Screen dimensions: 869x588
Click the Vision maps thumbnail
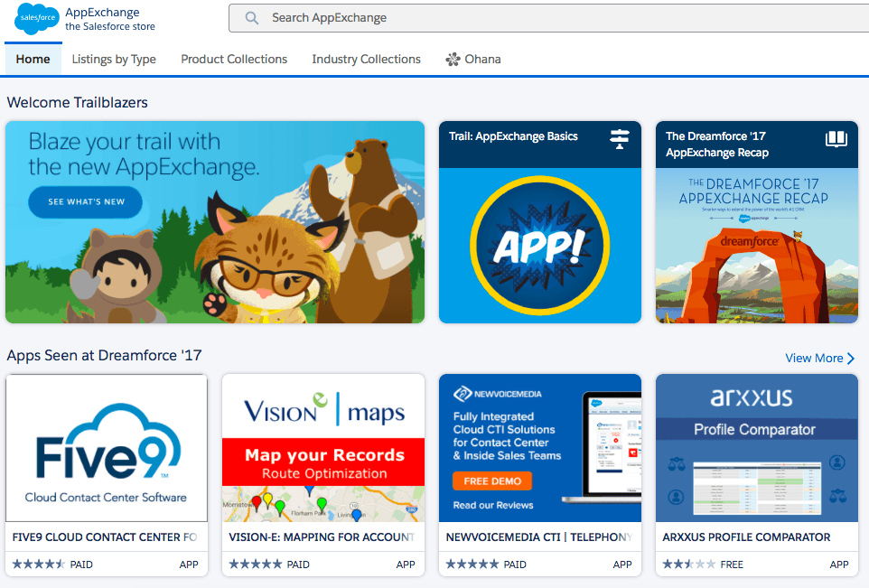pos(323,448)
